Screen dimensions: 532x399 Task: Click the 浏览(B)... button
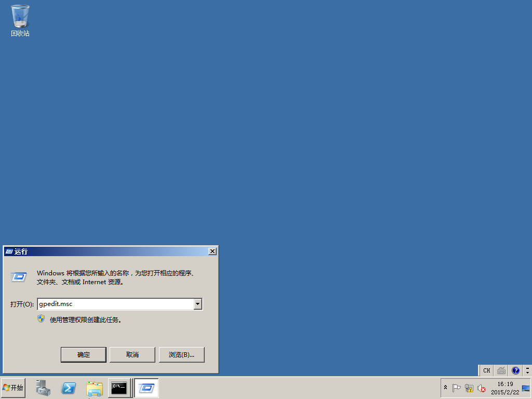pyautogui.click(x=181, y=354)
